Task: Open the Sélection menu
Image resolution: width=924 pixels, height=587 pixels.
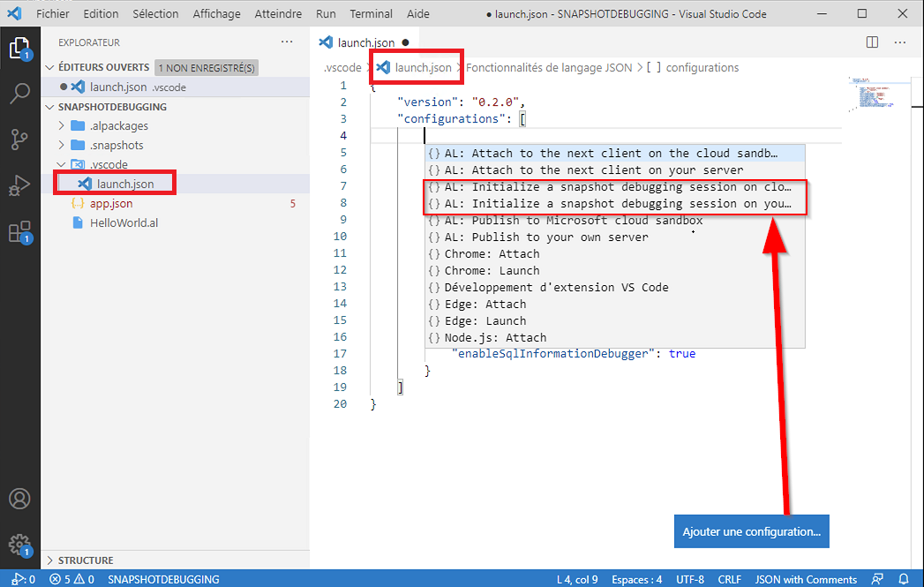Action: [155, 13]
